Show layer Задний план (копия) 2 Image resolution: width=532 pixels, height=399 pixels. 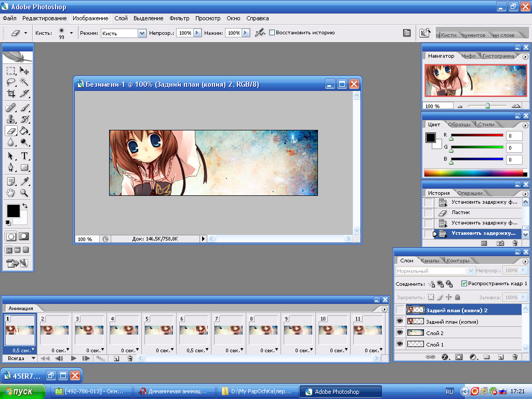click(x=400, y=310)
